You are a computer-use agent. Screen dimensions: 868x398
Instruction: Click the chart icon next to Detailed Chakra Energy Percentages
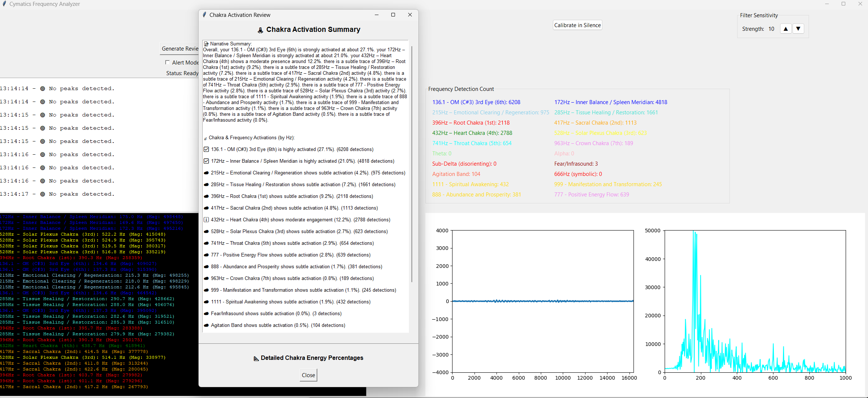coord(256,358)
